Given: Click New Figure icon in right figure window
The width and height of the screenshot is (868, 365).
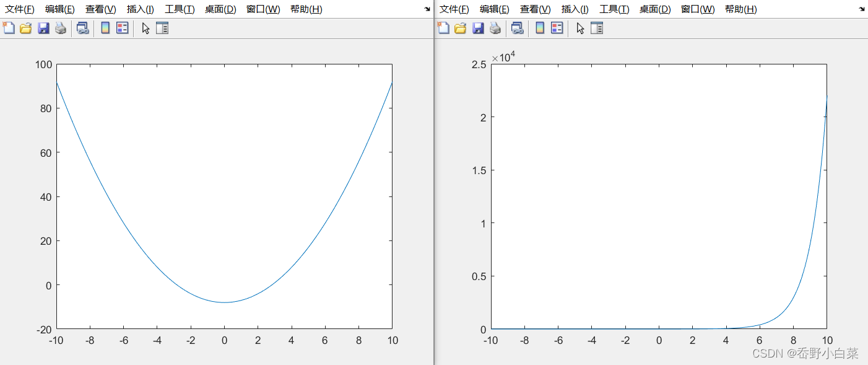Looking at the screenshot, I should click(x=443, y=28).
